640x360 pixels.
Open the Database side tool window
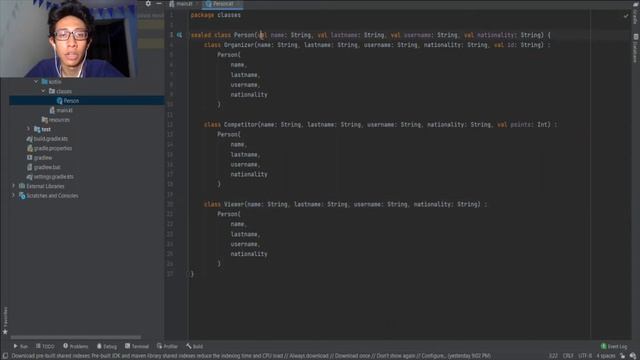pyautogui.click(x=636, y=48)
